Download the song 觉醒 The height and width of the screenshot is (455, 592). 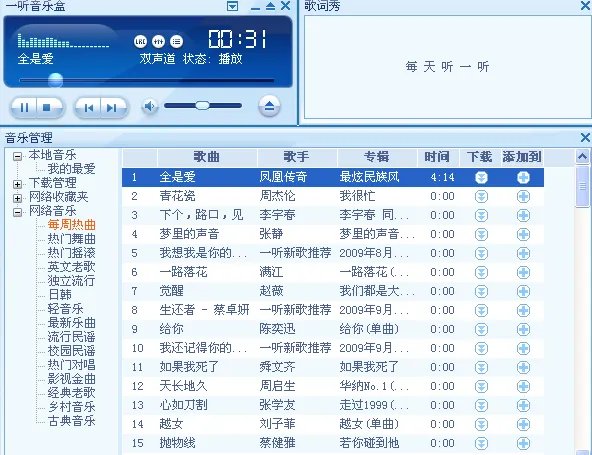(x=481, y=291)
